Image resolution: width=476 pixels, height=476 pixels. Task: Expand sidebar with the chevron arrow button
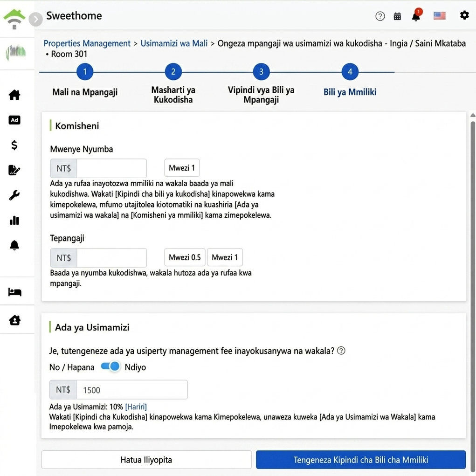point(35,19)
